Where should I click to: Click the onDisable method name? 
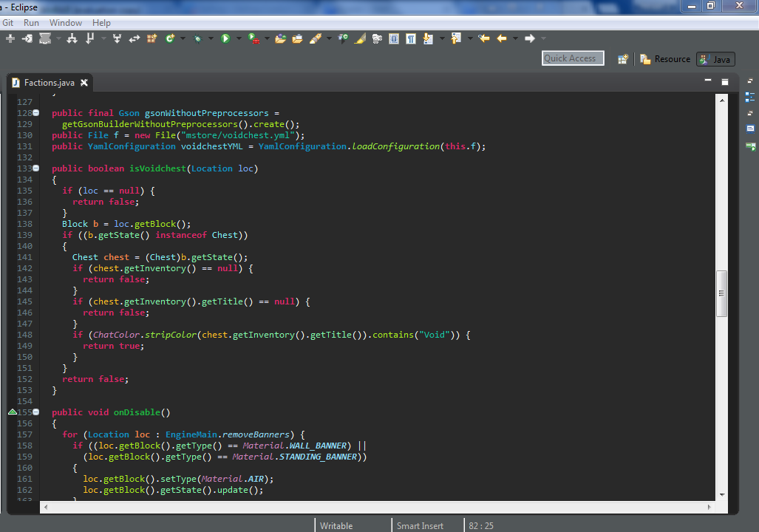(137, 412)
